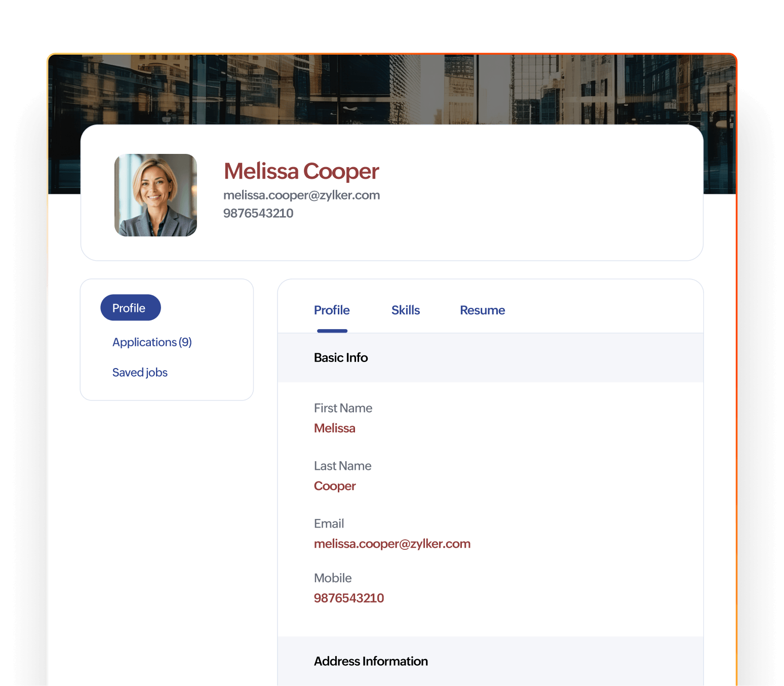
Task: Click the Mobile value in Basic Info
Action: click(348, 598)
